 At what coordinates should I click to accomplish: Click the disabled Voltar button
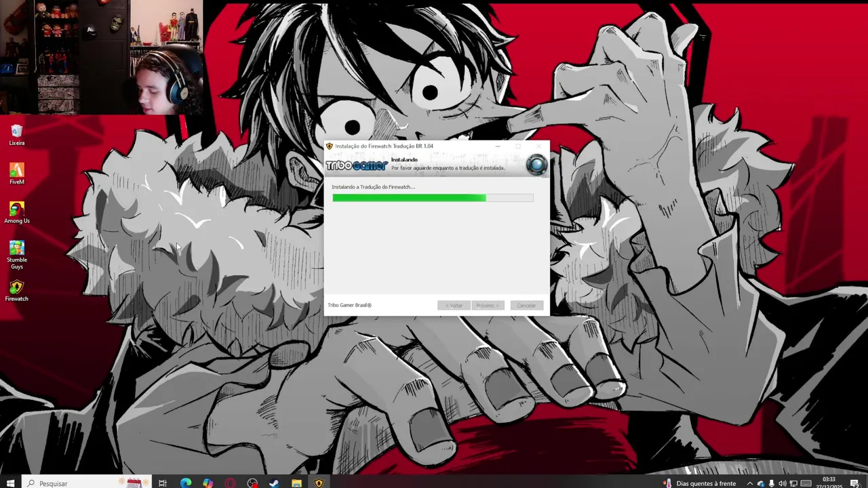454,306
